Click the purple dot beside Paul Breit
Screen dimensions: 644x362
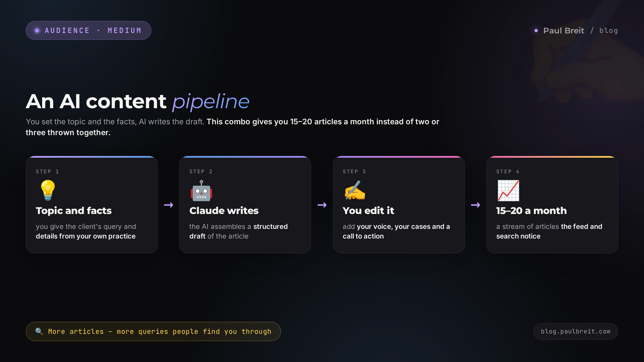click(x=536, y=31)
